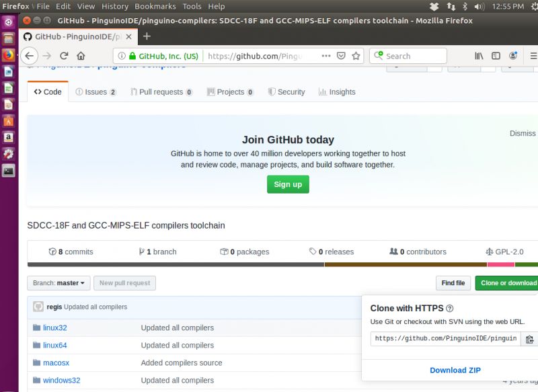Viewport: 538px width, 392px height.
Task: Select the Code tab
Action: coord(48,92)
